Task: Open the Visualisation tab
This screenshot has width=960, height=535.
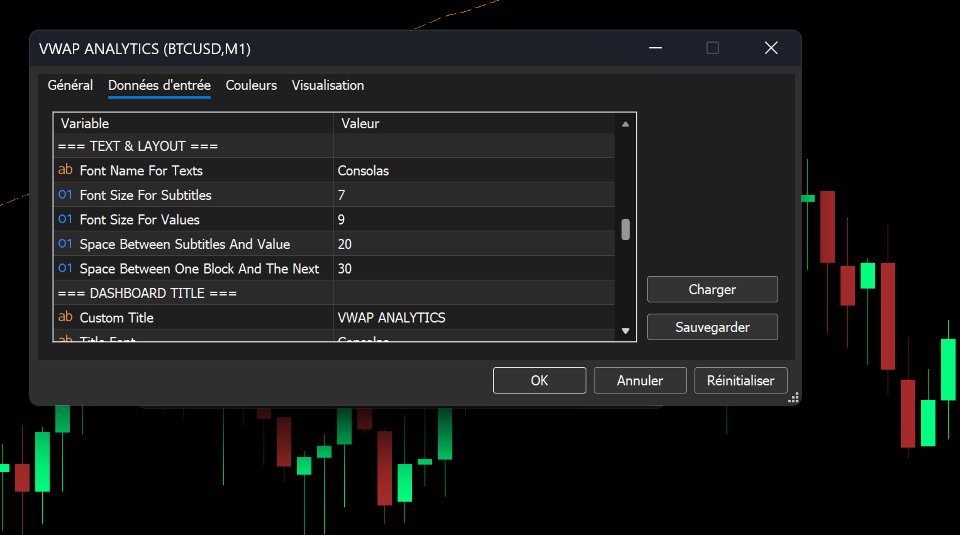Action: pyautogui.click(x=328, y=85)
